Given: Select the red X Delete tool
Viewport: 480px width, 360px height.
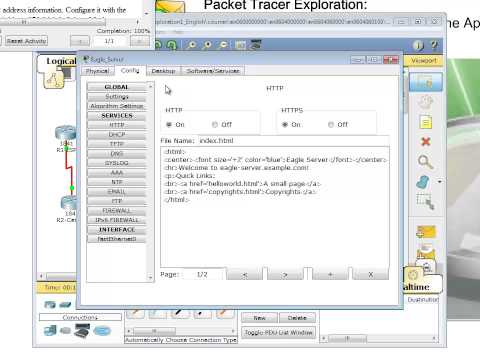Looking at the screenshot, I should pos(426,142).
